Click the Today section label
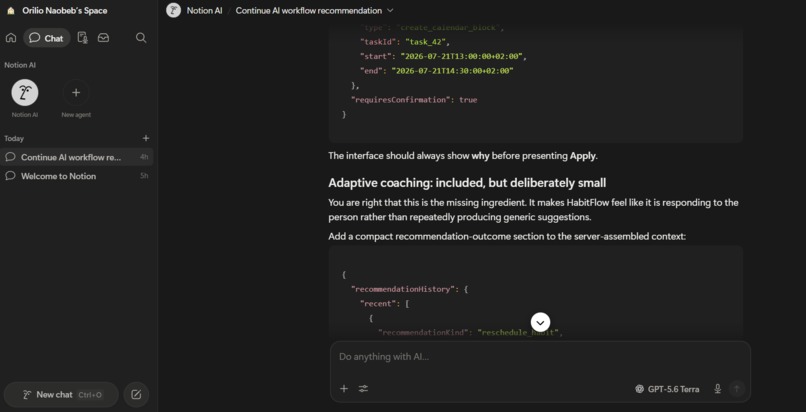Viewport: 806px width, 412px height. (x=14, y=138)
